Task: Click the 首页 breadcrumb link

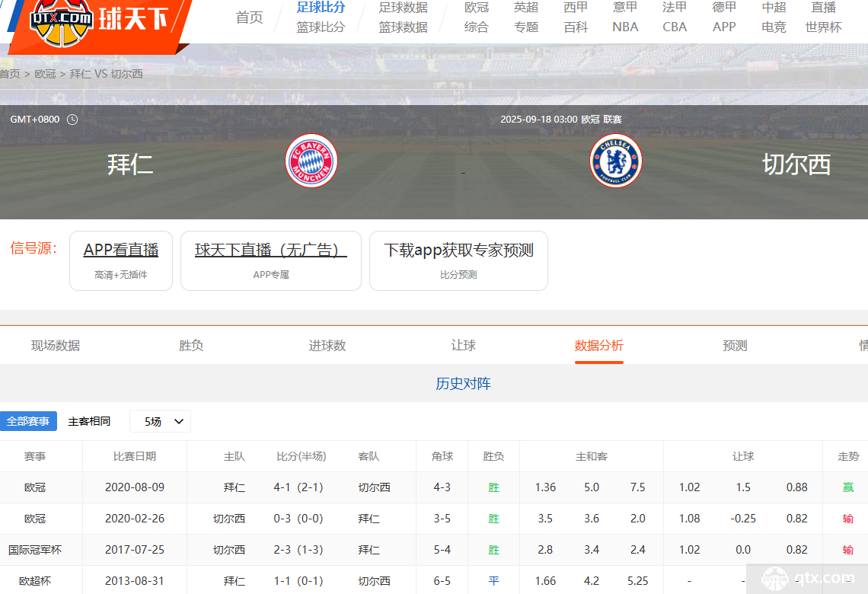Action: tap(10, 74)
